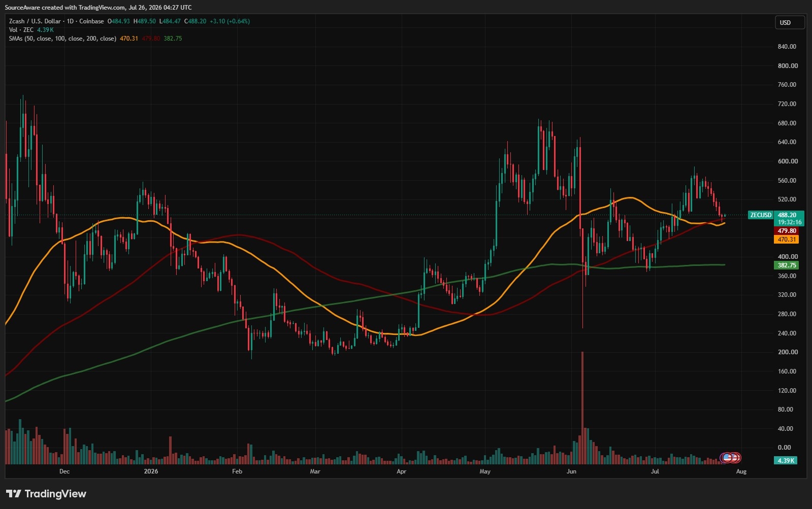Screen dimensions: 812x509
Task: Click the Vol · ZEC indicator legend
Action: [21, 30]
